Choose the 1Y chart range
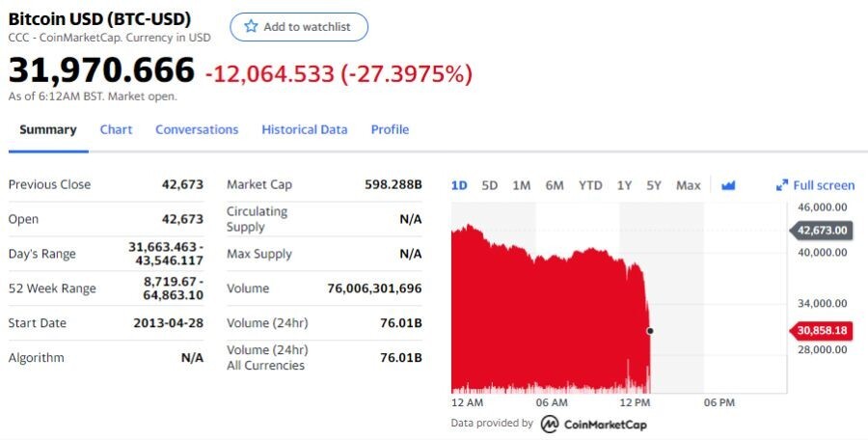 [x=624, y=185]
